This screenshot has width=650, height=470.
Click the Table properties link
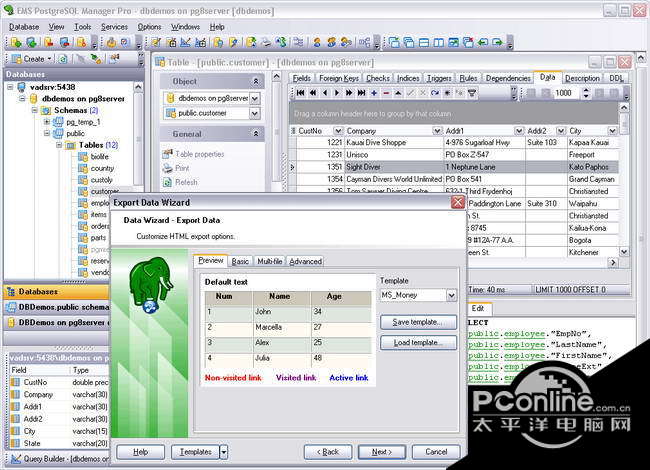coord(199,154)
